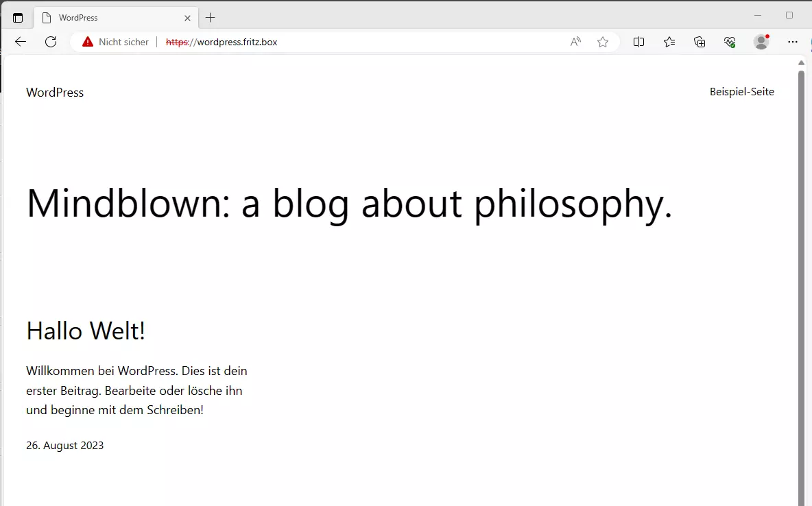Add page to favorites with star icon

click(x=603, y=42)
